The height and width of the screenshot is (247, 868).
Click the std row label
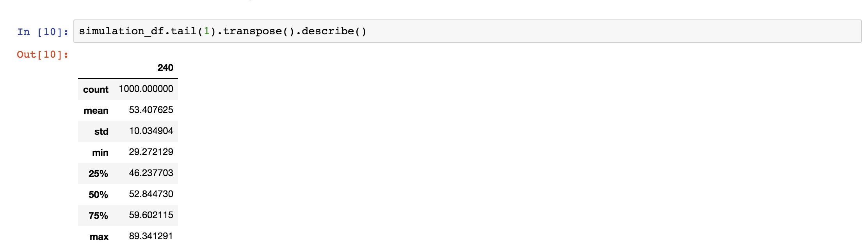click(x=101, y=132)
